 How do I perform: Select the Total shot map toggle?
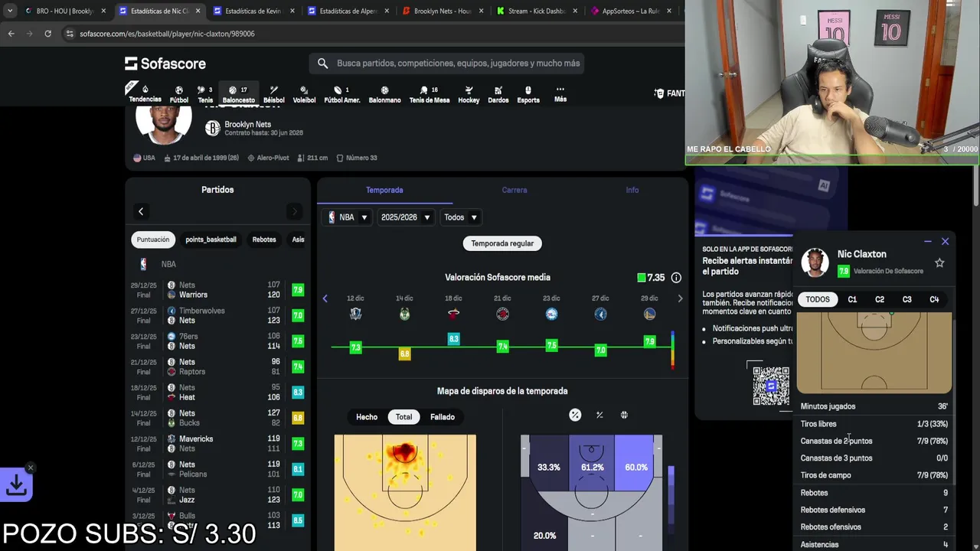point(403,417)
